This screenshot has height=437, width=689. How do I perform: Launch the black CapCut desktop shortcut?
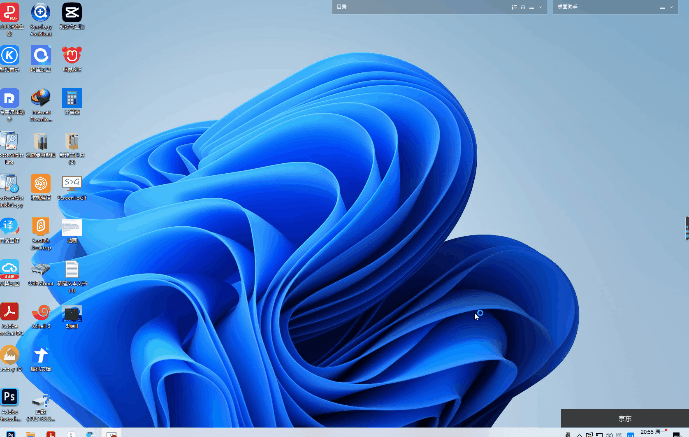[71, 13]
